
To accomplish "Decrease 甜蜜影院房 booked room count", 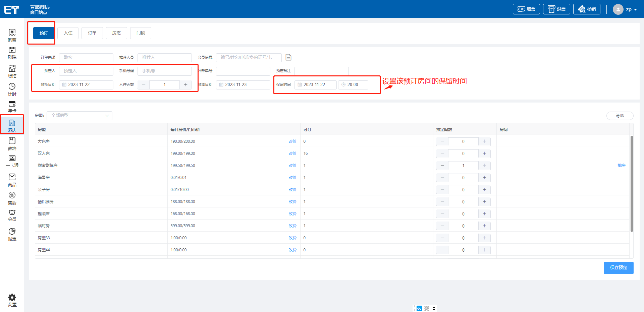I will (x=442, y=166).
